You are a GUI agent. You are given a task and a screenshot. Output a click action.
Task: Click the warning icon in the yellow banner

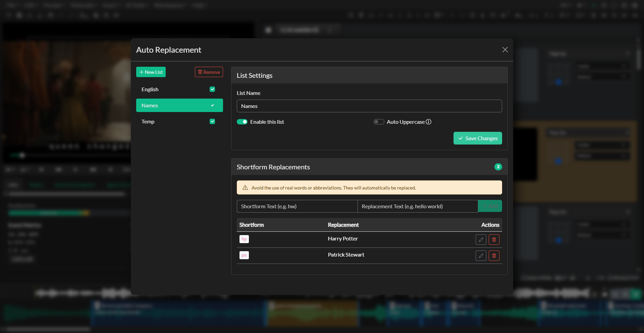[245, 188]
